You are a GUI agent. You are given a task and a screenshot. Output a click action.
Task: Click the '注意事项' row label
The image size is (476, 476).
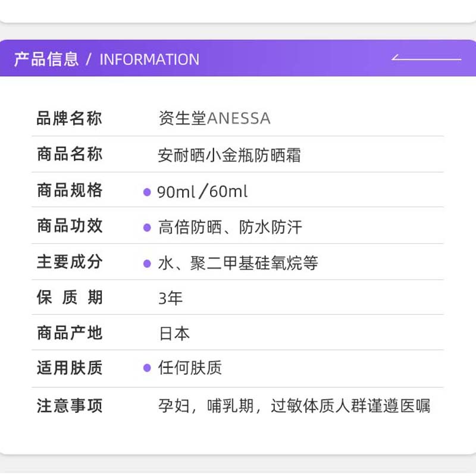point(70,406)
